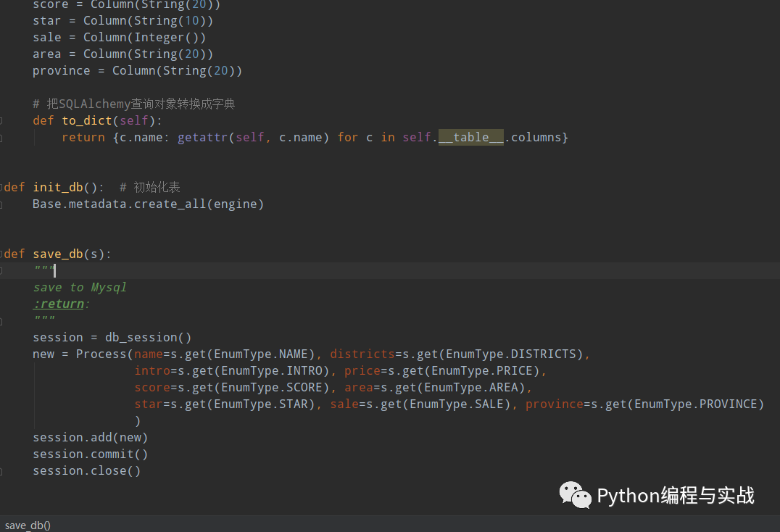Click Base.metadata.create_all(engine) line

click(148, 204)
